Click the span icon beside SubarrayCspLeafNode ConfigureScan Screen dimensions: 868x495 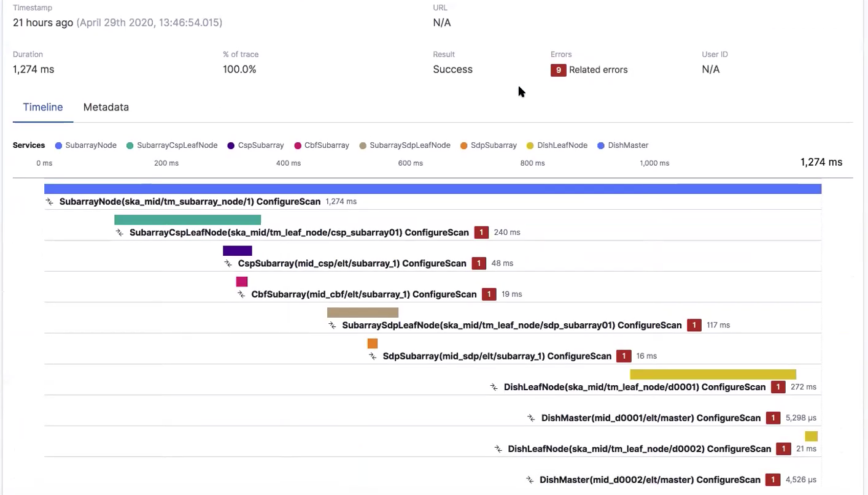120,232
